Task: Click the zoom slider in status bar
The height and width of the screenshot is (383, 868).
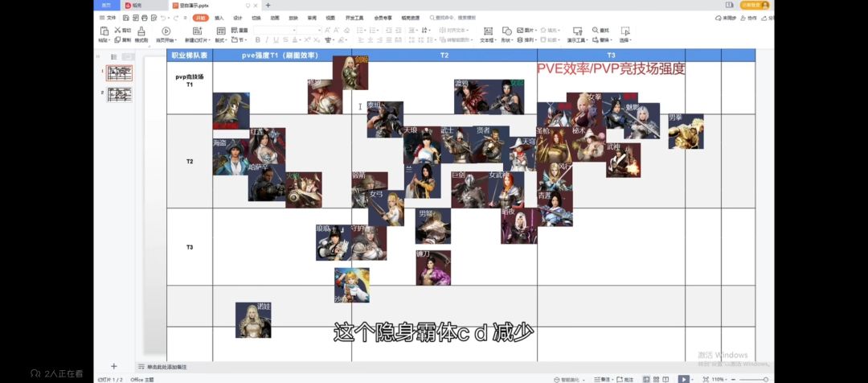Action: point(750,380)
